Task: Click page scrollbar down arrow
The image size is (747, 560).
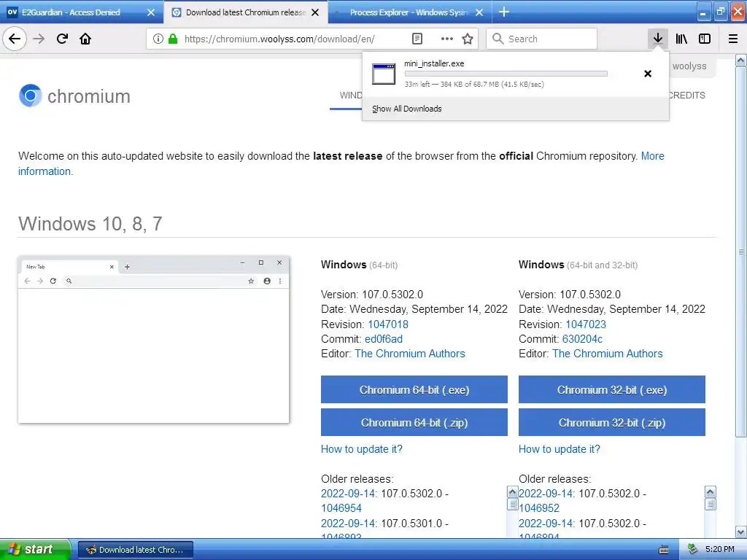Action: (741, 532)
